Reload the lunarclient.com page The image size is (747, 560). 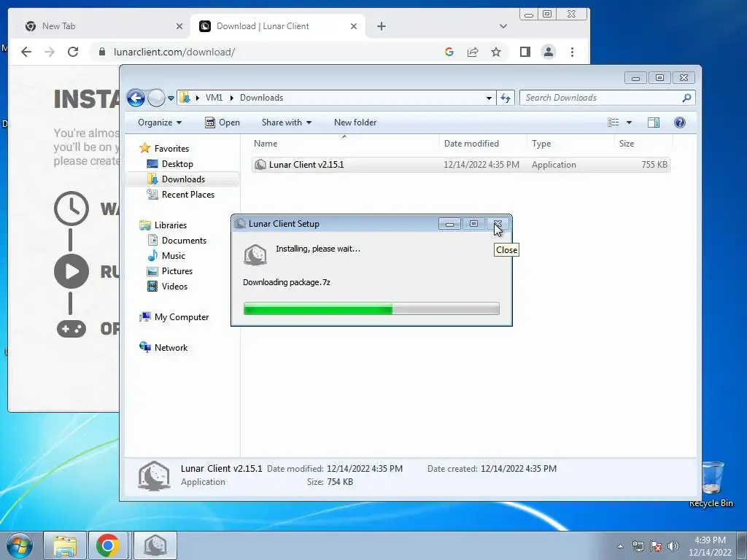[x=73, y=52]
